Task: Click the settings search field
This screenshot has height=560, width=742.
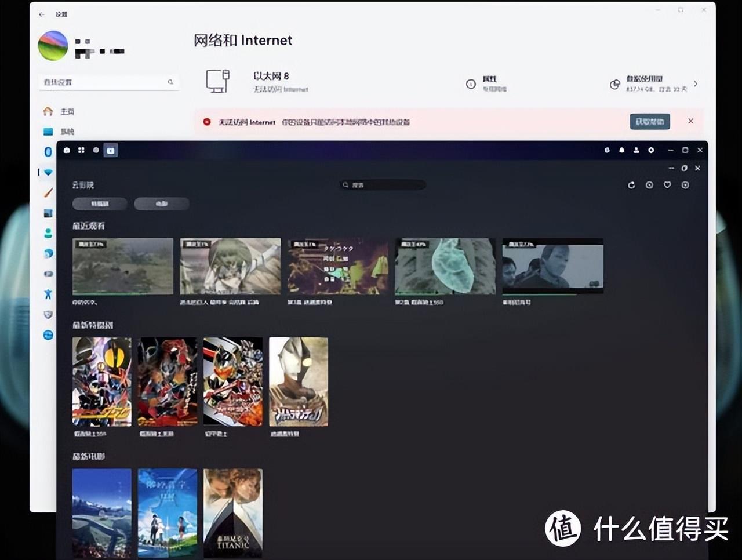Action: tap(108, 82)
